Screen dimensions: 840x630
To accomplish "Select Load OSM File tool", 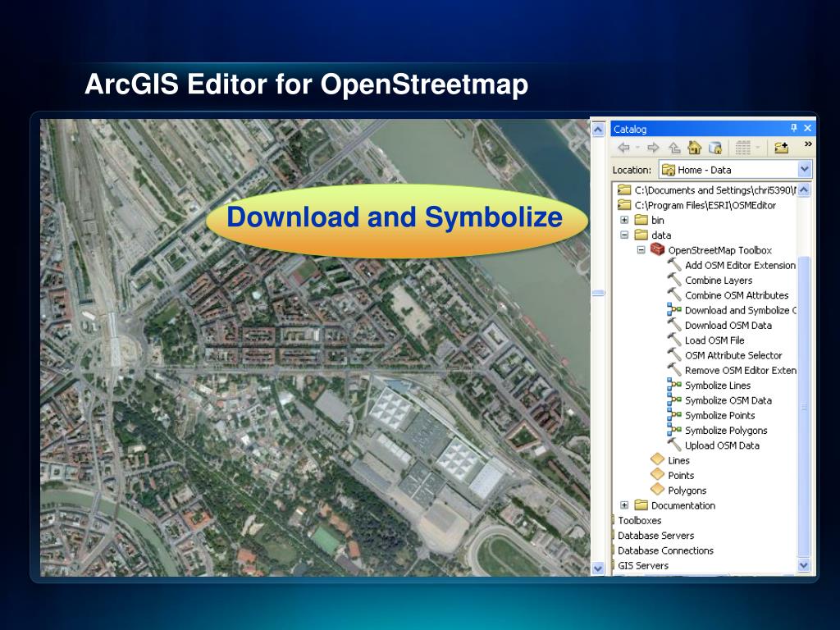I will point(714,340).
